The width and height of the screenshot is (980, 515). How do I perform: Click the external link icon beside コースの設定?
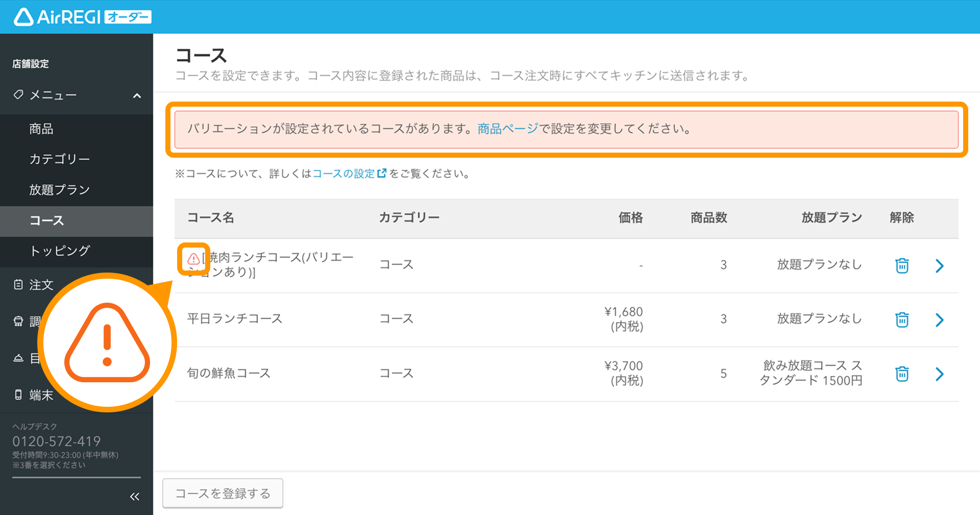click(x=382, y=173)
